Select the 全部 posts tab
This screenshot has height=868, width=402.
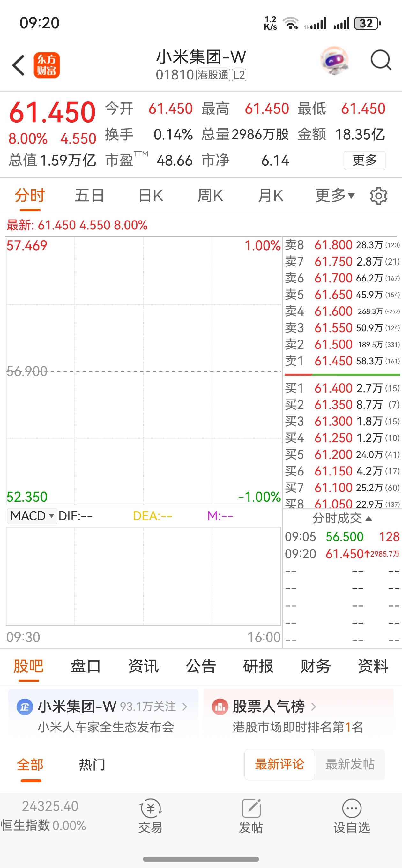pyautogui.click(x=30, y=765)
